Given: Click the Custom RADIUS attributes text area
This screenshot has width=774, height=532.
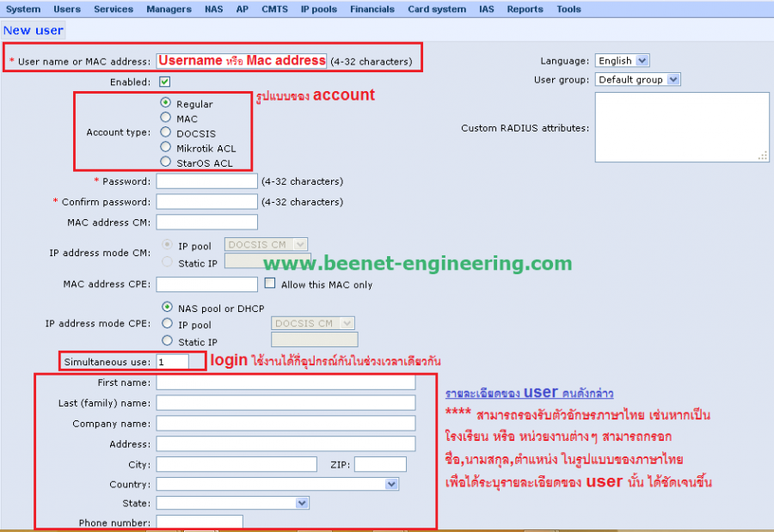Looking at the screenshot, I should (681, 126).
